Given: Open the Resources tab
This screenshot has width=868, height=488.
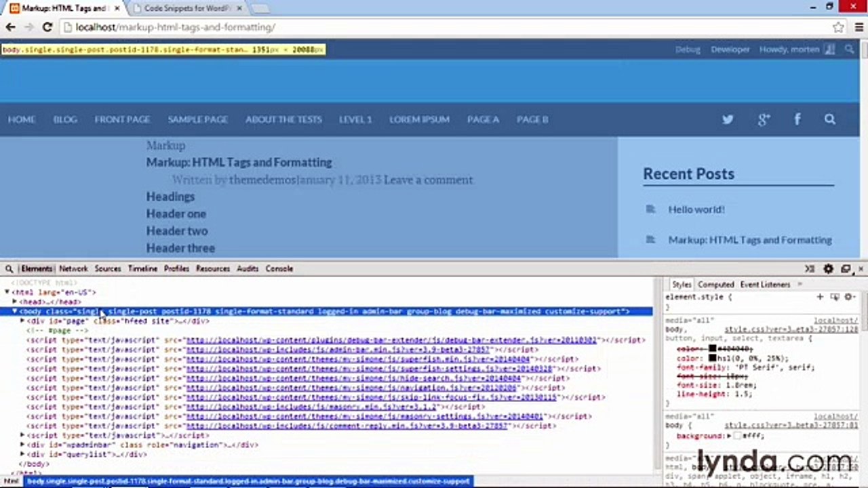Looking at the screenshot, I should [x=213, y=269].
